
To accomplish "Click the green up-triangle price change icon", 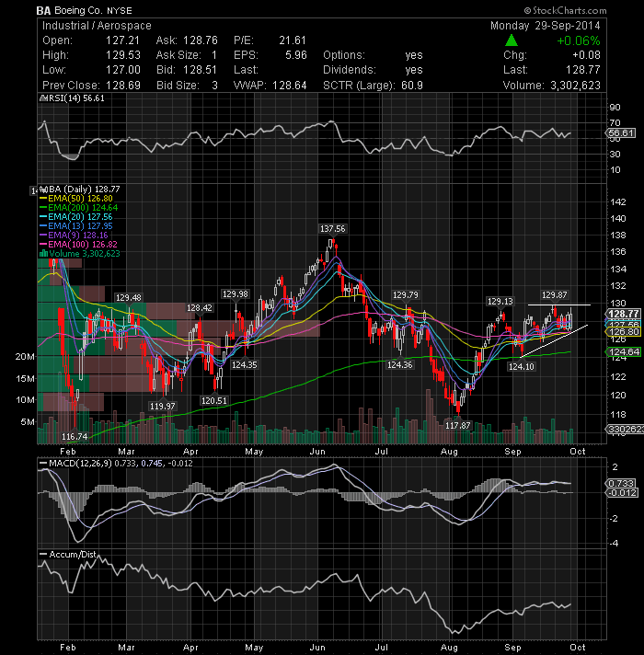I will pos(512,40).
